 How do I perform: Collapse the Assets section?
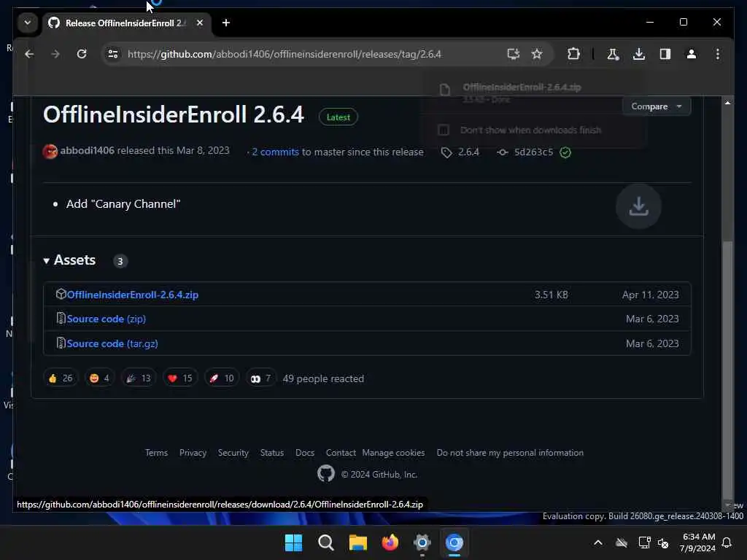point(69,260)
